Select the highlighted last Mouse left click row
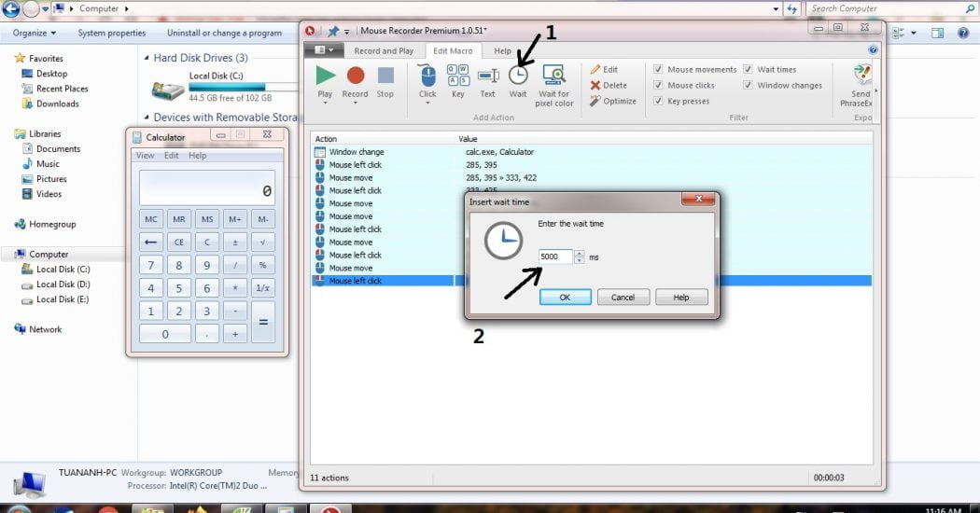Image resolution: width=980 pixels, height=513 pixels. click(591, 281)
